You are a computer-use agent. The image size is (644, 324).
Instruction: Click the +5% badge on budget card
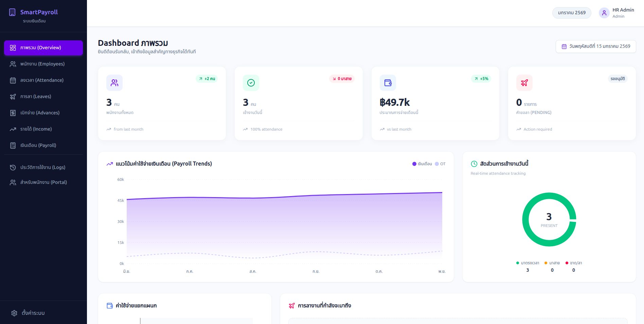(481, 79)
